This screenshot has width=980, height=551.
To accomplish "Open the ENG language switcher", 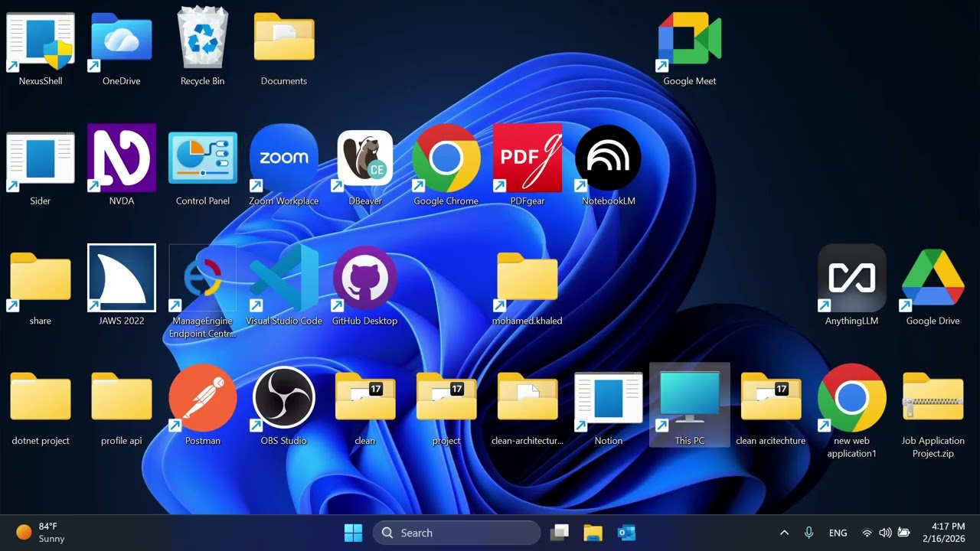I will (x=838, y=533).
